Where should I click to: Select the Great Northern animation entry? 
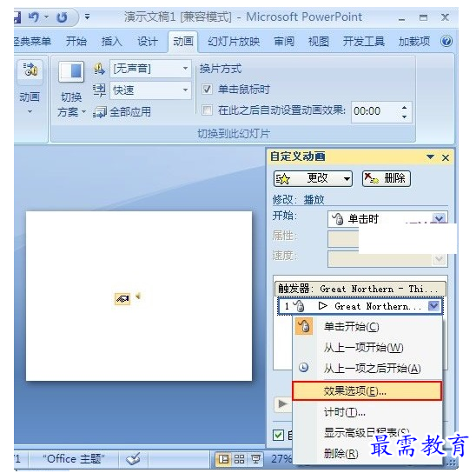pyautogui.click(x=360, y=306)
